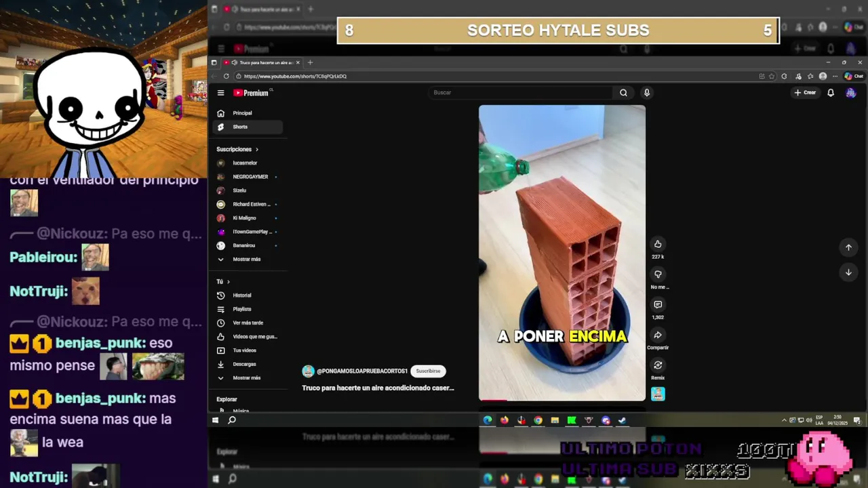868x488 pixels.
Task: Expand Mostrar más under Descargas
Action: [x=248, y=378]
